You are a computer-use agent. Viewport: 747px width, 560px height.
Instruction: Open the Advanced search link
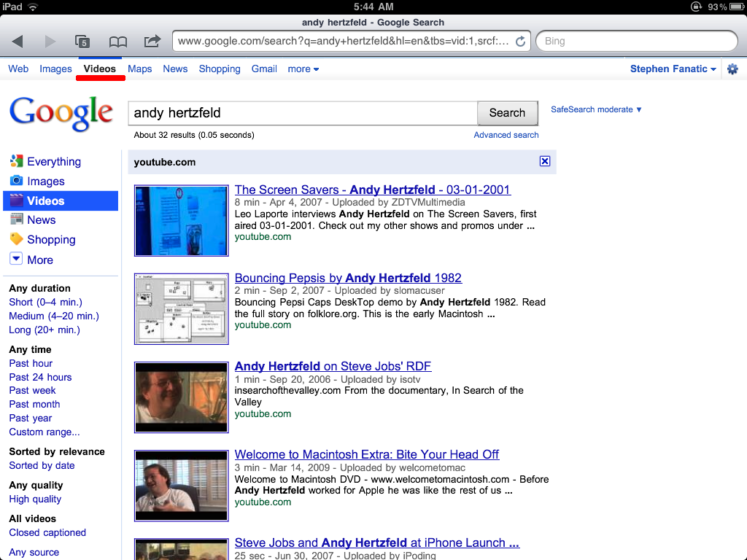(x=506, y=135)
